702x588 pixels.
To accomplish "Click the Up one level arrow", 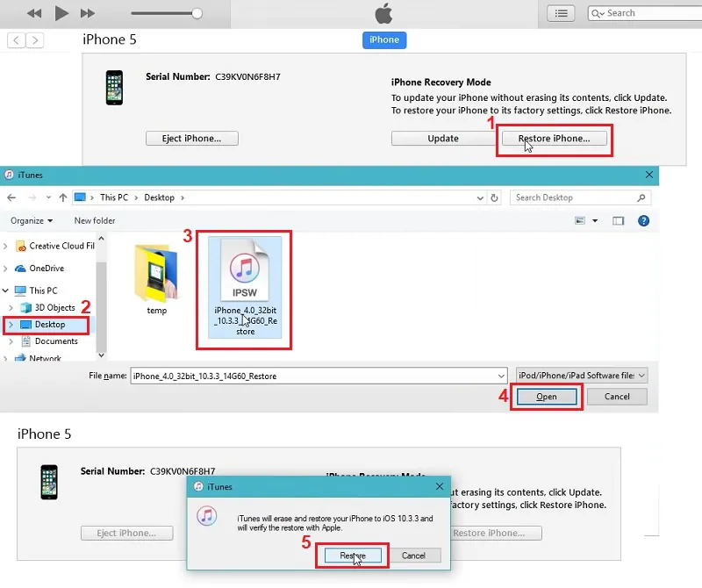I will [62, 197].
